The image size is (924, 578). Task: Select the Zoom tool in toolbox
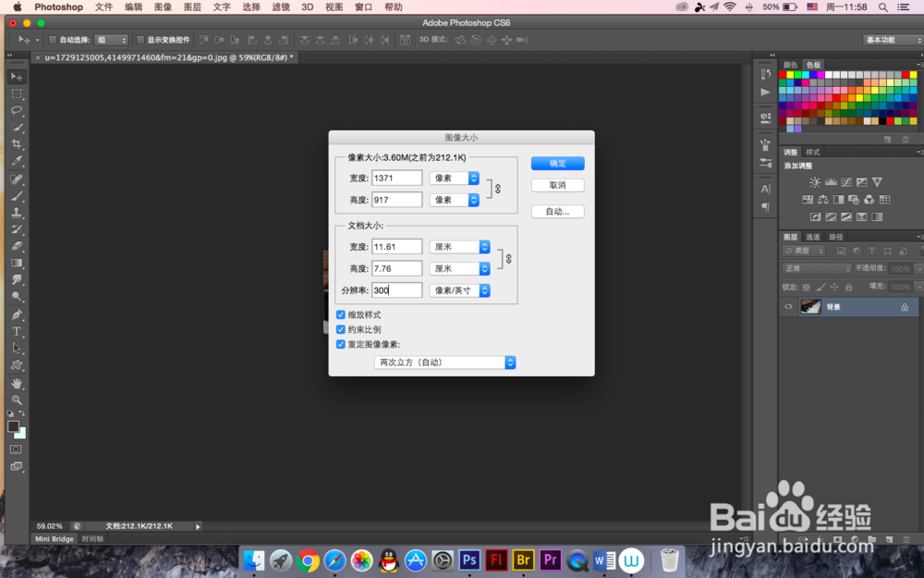[17, 400]
